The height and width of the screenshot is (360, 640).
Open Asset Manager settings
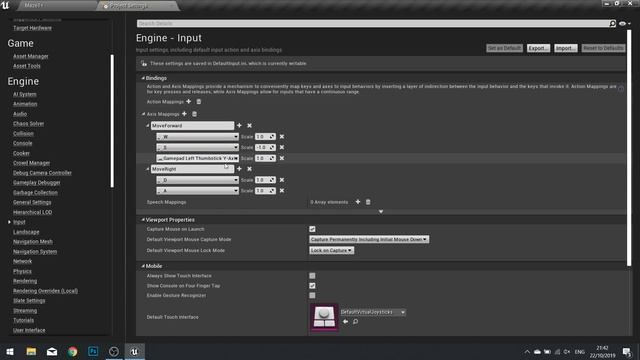(31, 56)
